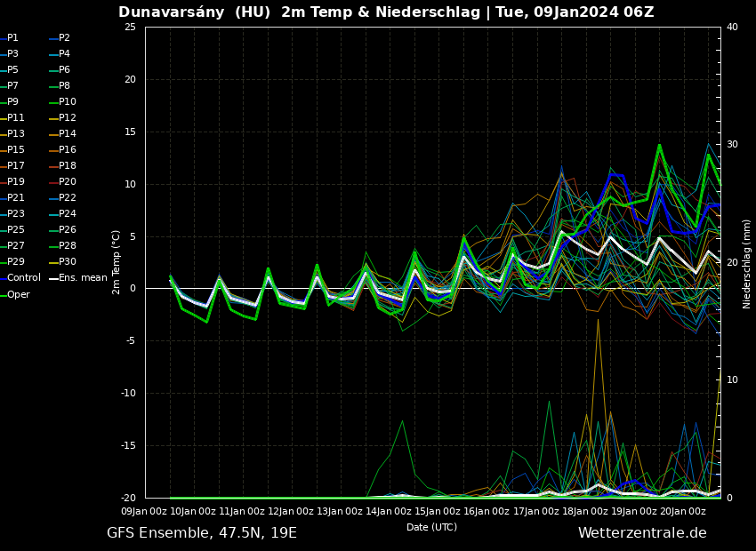Select the P24 ensemble member label
Viewport: 756px width, 551px height.
68,214
